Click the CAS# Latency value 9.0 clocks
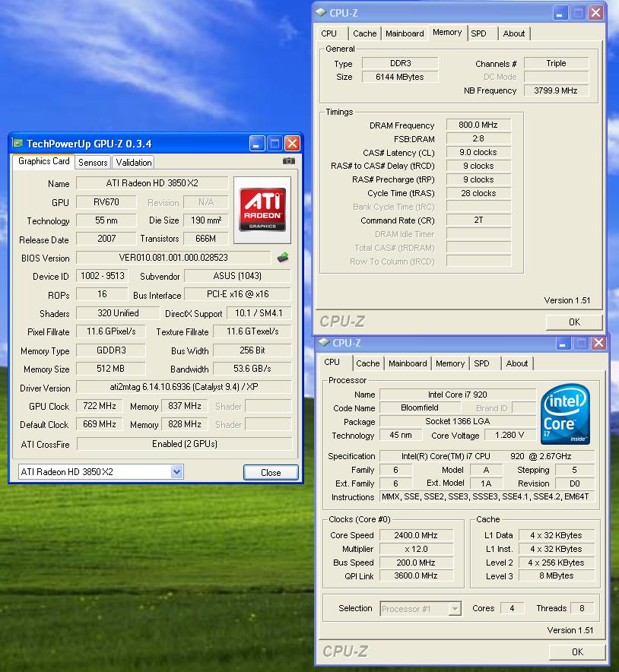The image size is (619, 672). 478,152
